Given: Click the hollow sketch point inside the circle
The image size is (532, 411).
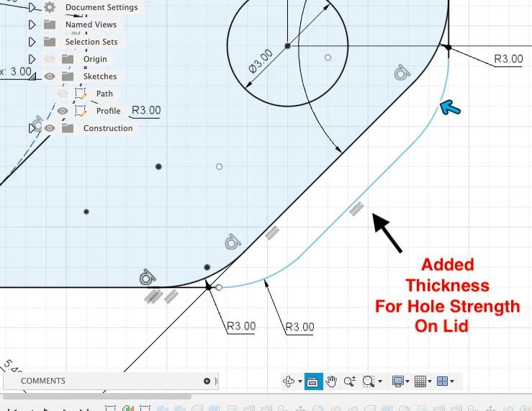Looking at the screenshot, I should click(x=328, y=58).
